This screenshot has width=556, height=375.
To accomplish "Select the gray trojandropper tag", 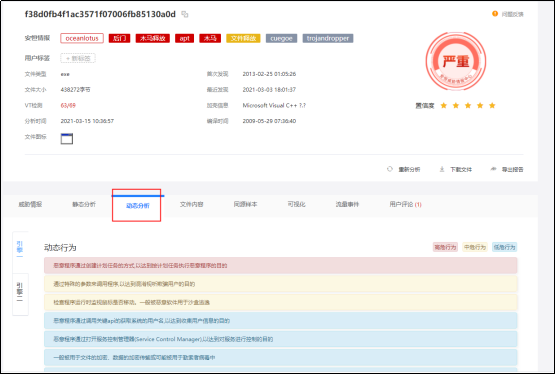I will pyautogui.click(x=328, y=38).
